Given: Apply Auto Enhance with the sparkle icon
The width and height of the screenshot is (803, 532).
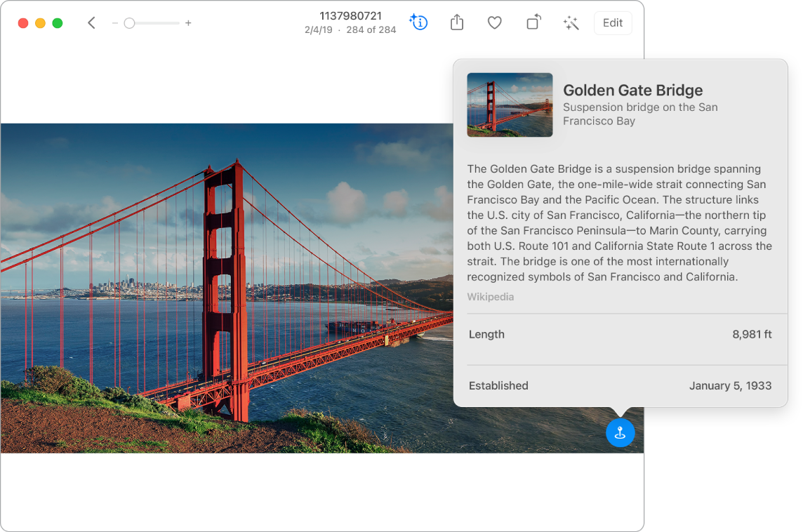Looking at the screenshot, I should 571,22.
